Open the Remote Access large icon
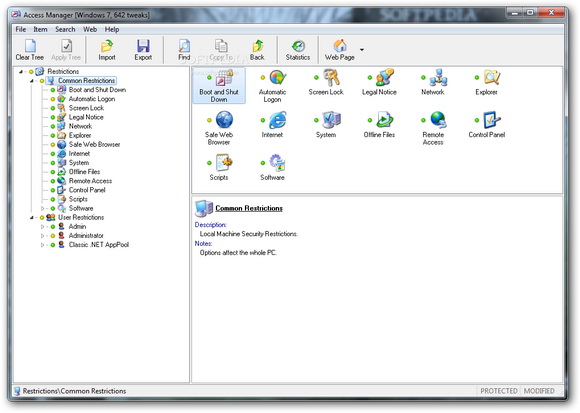 tap(439, 120)
